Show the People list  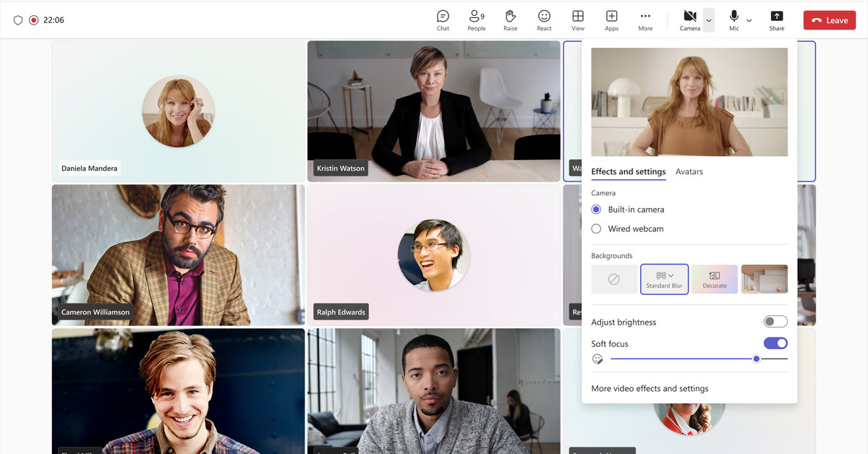coord(476,20)
